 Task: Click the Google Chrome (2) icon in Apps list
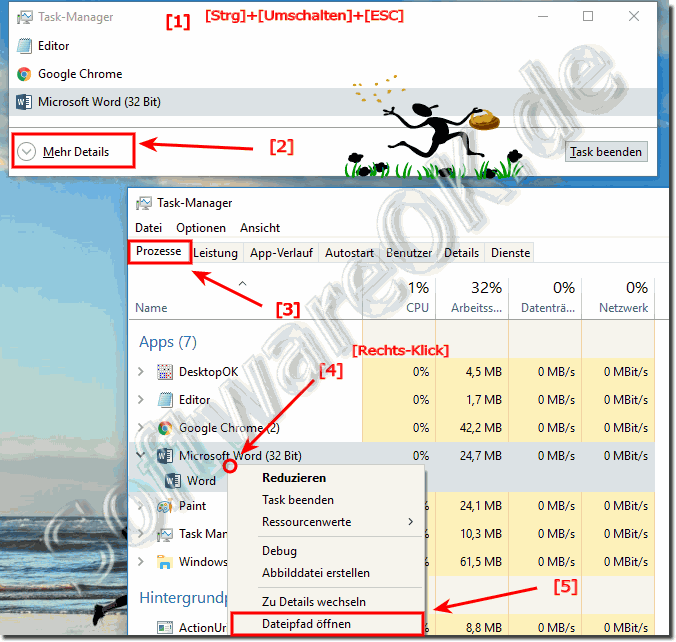pos(165,428)
